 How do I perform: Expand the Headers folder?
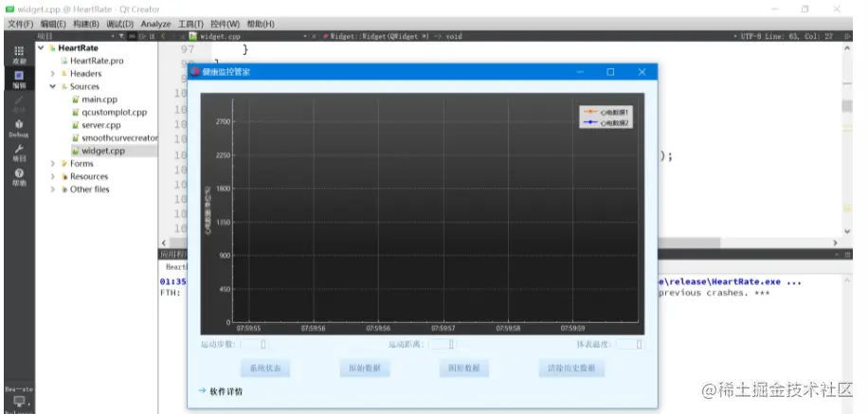(x=52, y=74)
